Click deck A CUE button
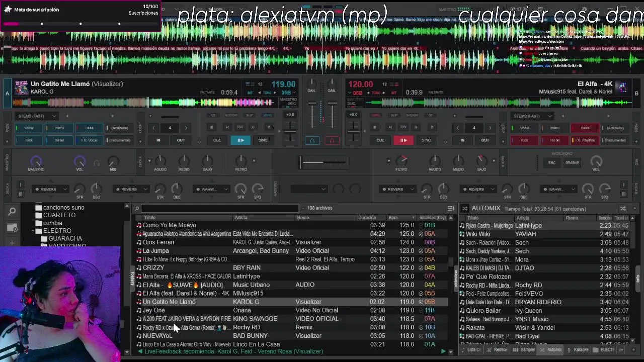 coord(217,140)
